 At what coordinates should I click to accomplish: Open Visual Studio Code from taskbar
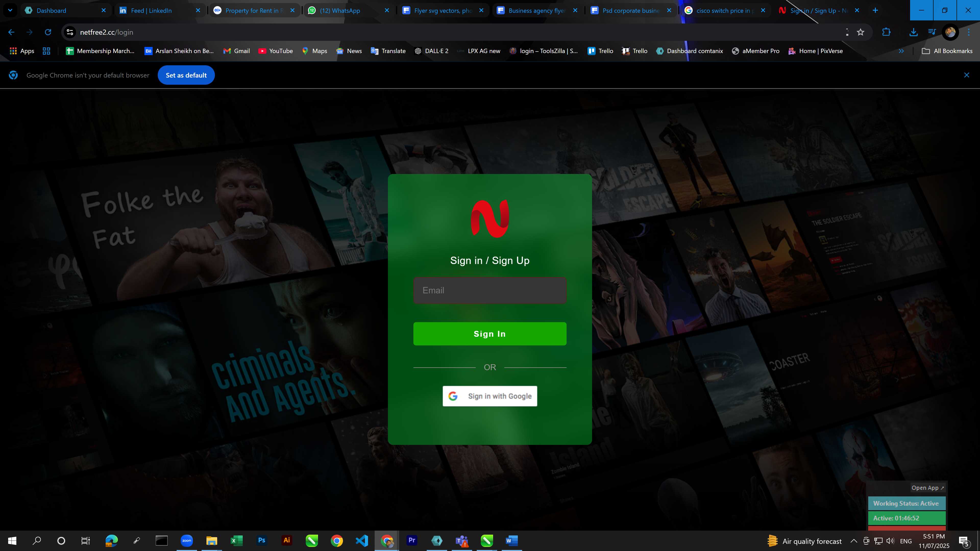(362, 540)
